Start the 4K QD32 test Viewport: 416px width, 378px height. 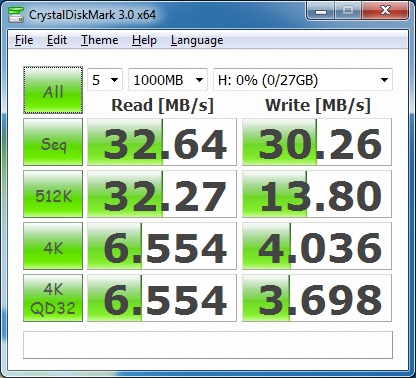click(53, 298)
